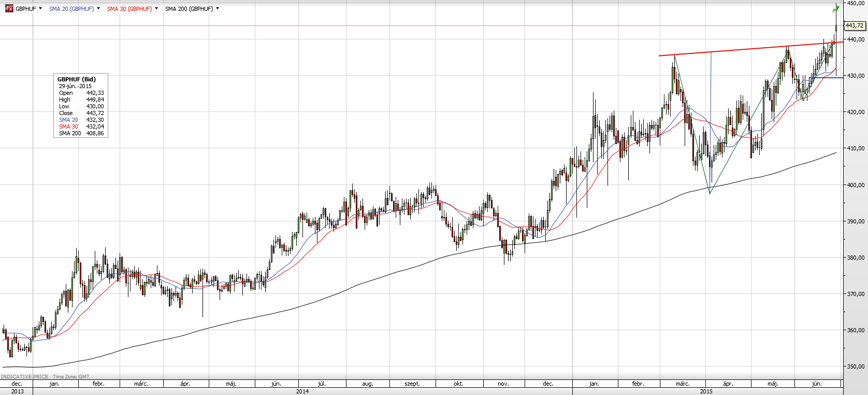Click the 430,00 price axis label

(x=856, y=76)
